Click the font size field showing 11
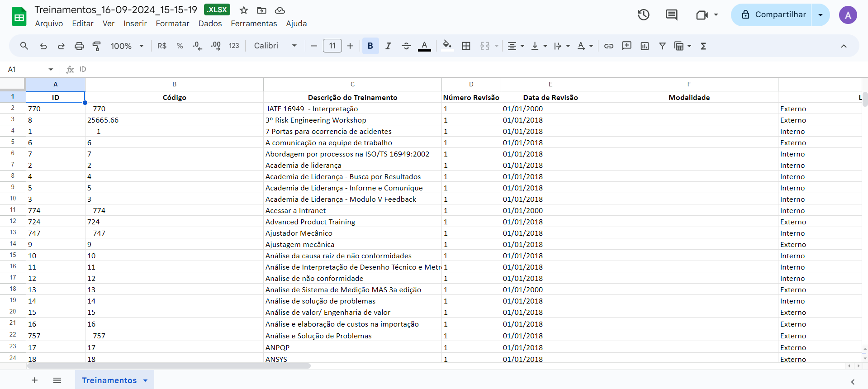Viewport: 868px width, 389px height. (x=332, y=46)
